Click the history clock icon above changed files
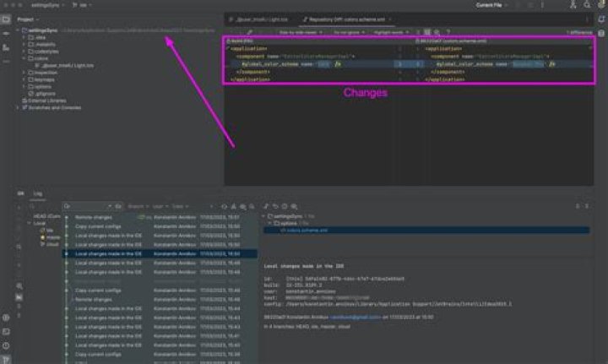The width and height of the screenshot is (608, 364). pos(285,207)
